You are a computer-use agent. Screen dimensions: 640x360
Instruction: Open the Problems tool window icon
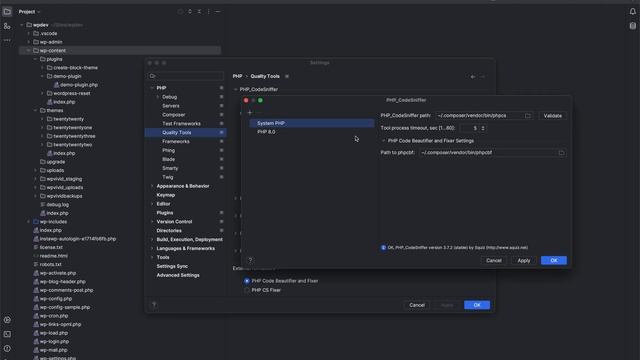(7, 348)
